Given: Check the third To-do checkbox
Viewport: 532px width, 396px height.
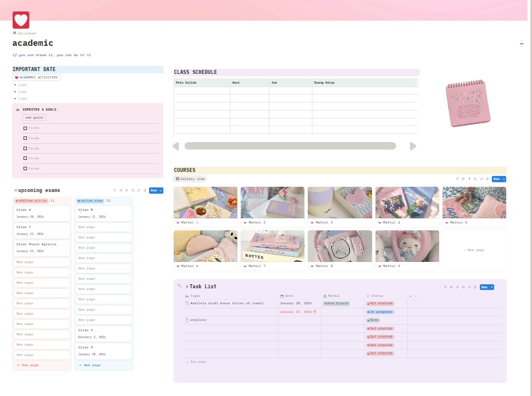Looking at the screenshot, I should click(x=25, y=148).
